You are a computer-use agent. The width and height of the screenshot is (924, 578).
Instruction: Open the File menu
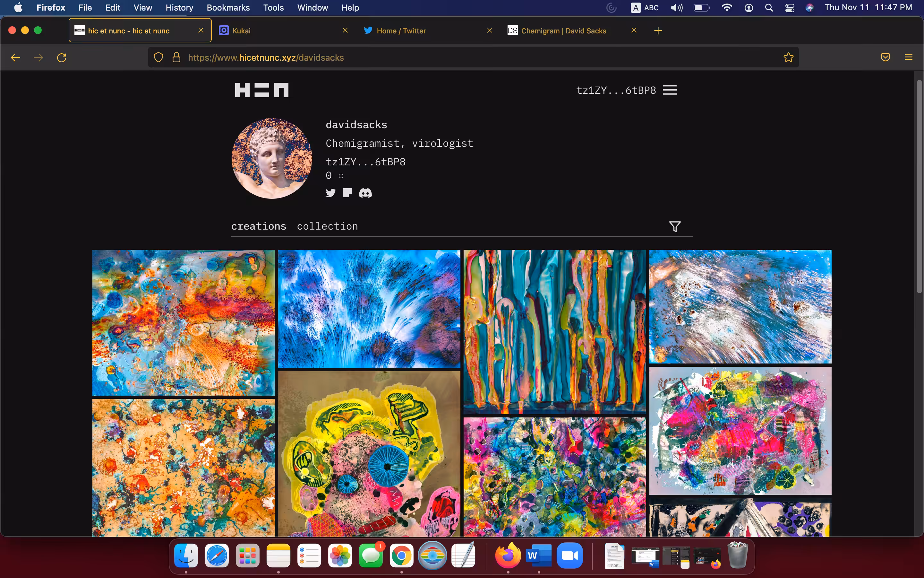pos(85,8)
